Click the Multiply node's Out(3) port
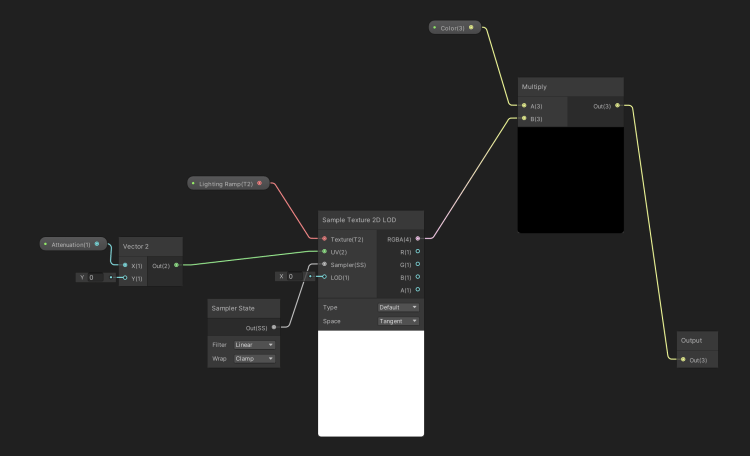Image resolution: width=750 pixels, height=456 pixels. tap(617, 105)
